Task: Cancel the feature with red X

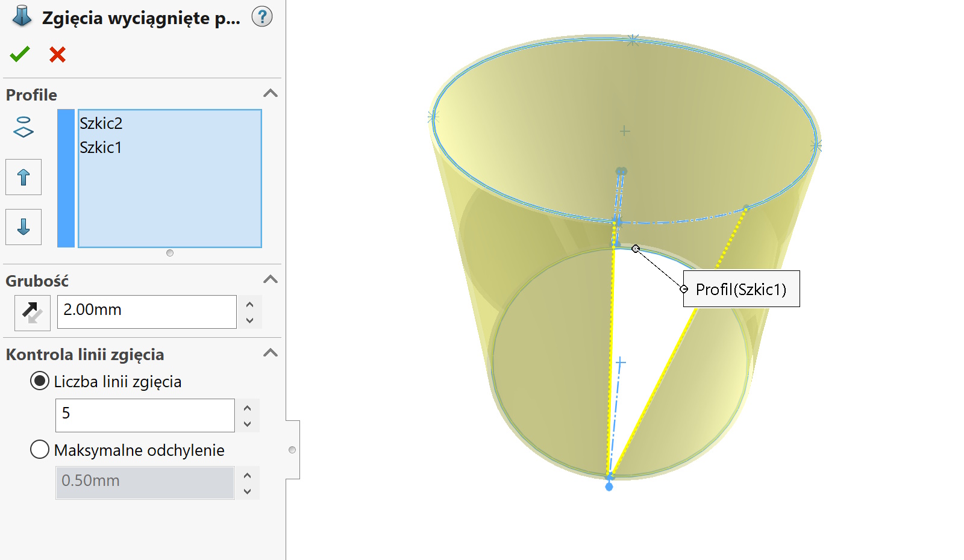Action: [57, 54]
